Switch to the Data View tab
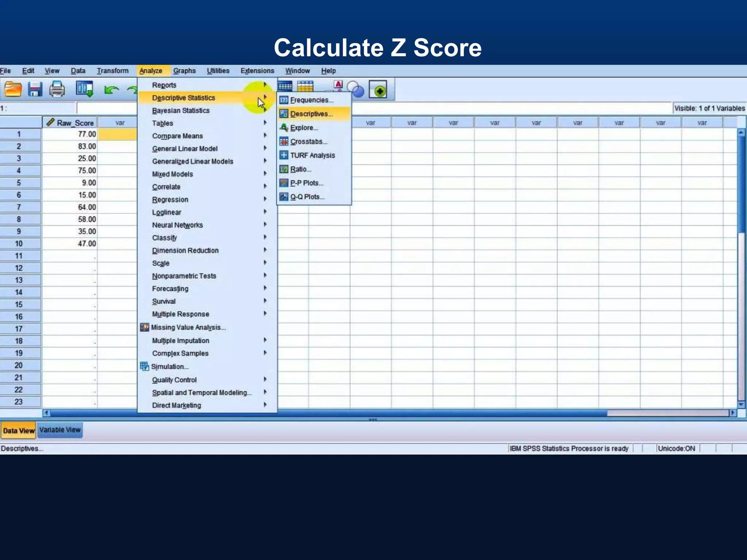747x560 pixels. coord(19,431)
